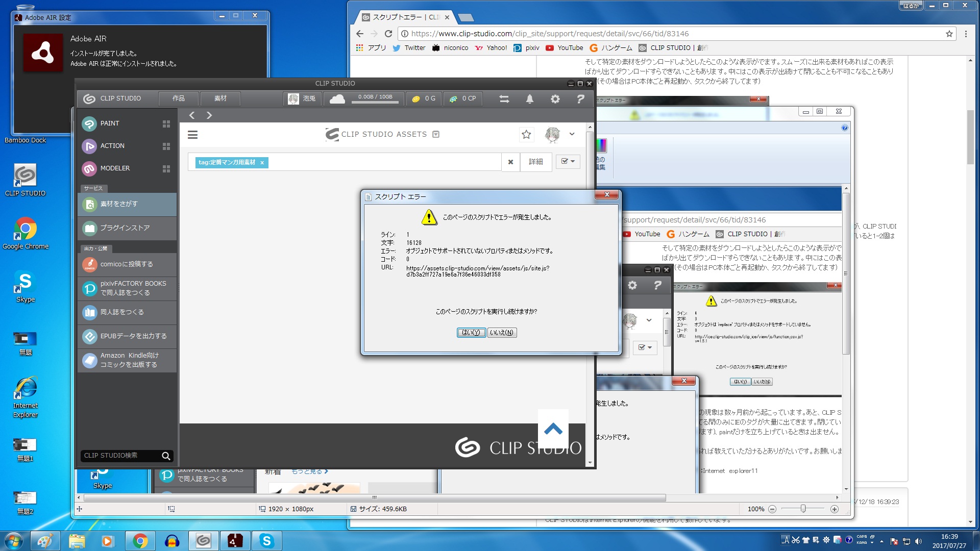Screen dimensions: 980x551
Task: Click the 0 CP clippy points indicator
Action: coord(462,98)
